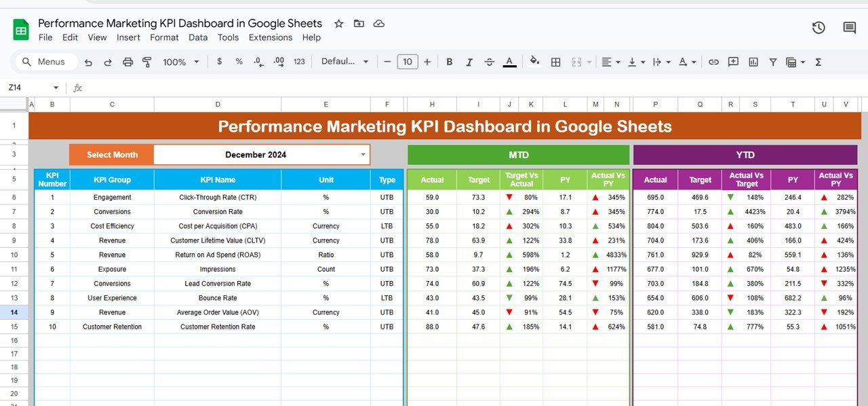Click the KPI Group column header
The width and height of the screenshot is (868, 406).
pos(112,180)
